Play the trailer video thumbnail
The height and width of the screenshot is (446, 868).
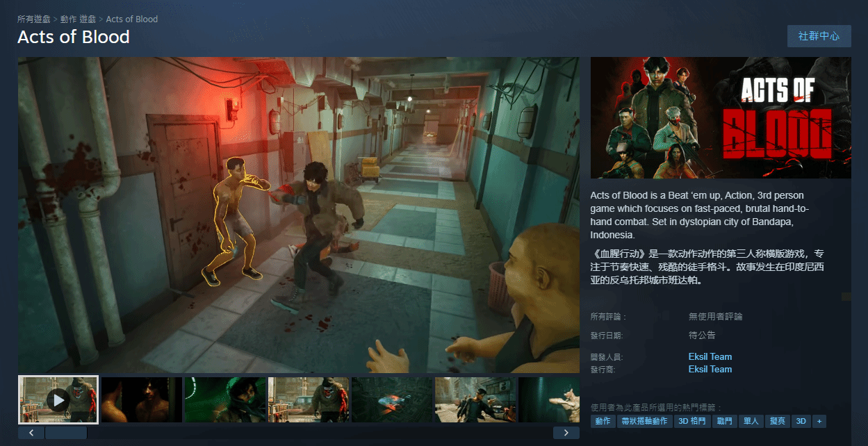click(58, 399)
